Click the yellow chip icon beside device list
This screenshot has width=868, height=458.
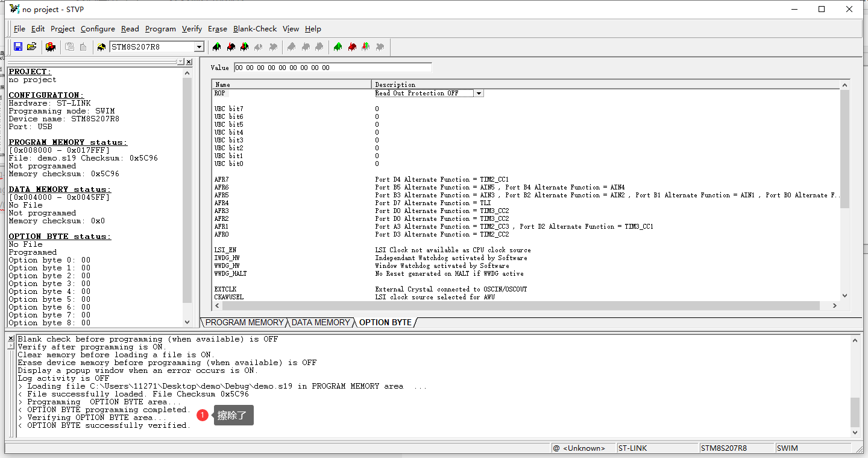(101, 47)
